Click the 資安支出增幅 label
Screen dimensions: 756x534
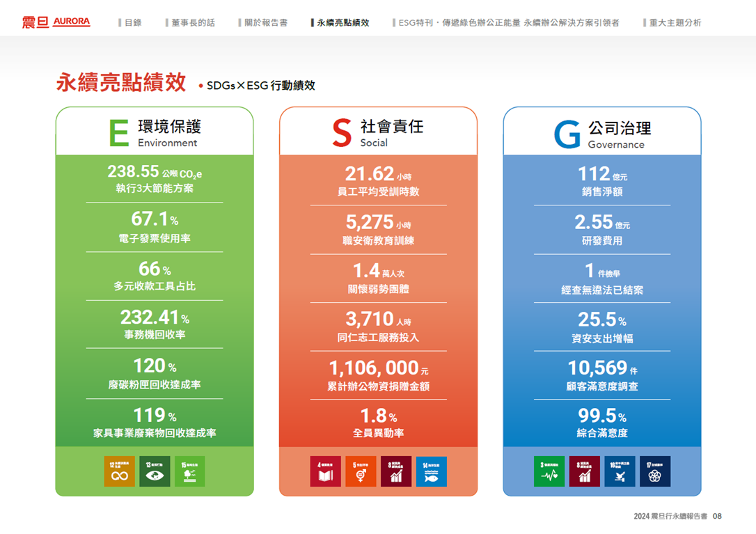[602, 338]
